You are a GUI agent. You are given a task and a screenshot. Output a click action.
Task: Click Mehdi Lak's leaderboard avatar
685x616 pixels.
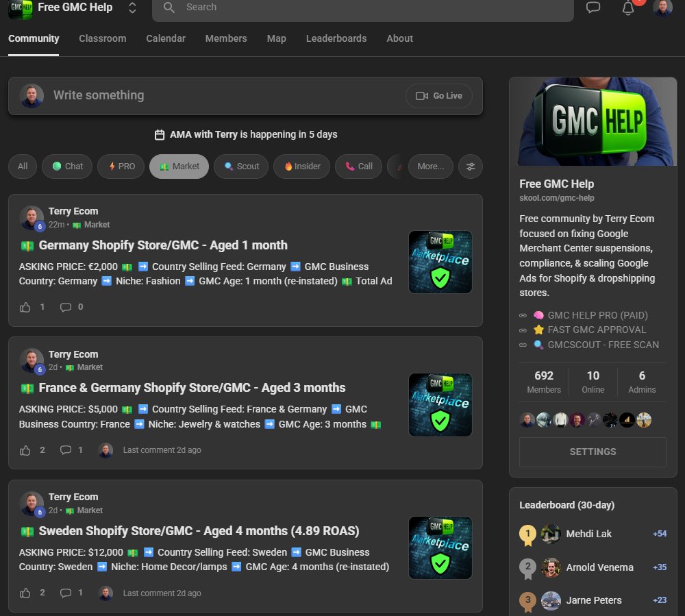point(551,534)
